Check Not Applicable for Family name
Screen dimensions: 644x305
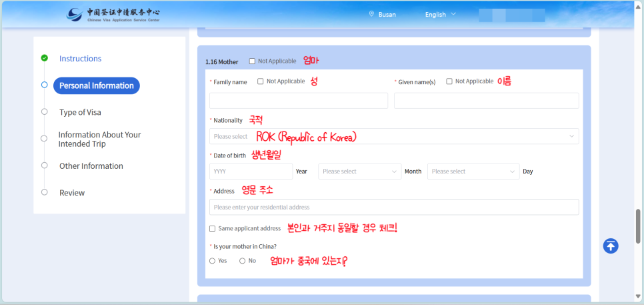tap(261, 81)
